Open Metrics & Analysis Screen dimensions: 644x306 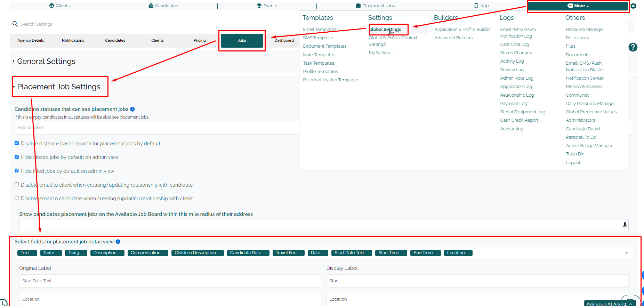(584, 87)
